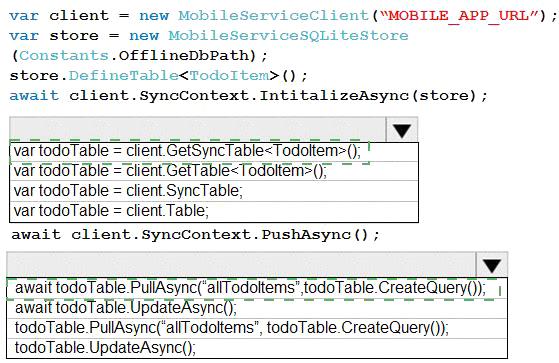Pick non-awaited 'todoTable.PullAsync' option
559x363 pixels.
click(257, 328)
